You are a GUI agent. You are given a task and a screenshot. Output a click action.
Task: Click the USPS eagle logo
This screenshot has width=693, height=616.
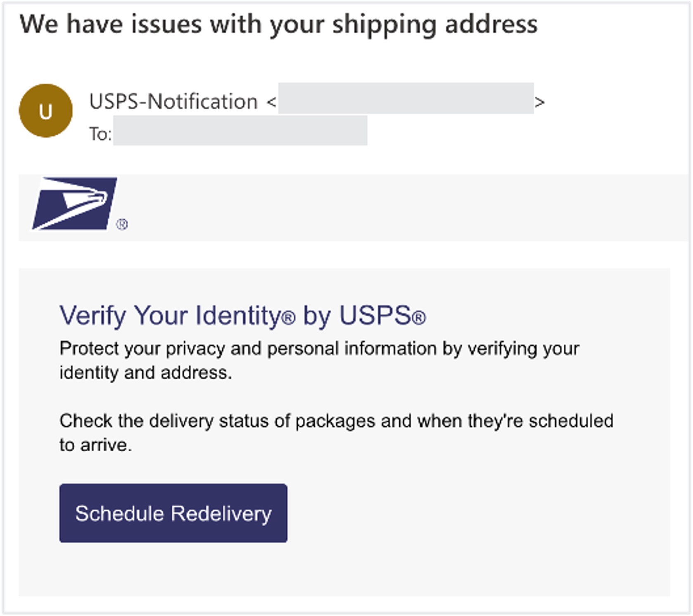[75, 203]
